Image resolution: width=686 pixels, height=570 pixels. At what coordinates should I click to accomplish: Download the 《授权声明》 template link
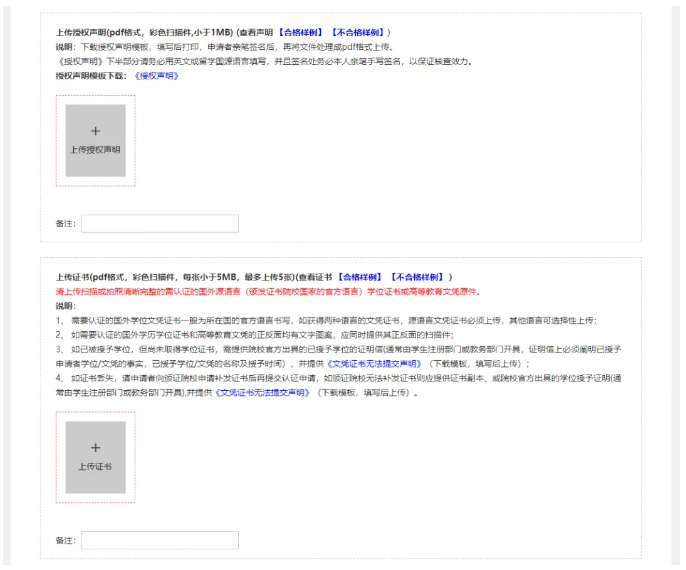(156, 76)
